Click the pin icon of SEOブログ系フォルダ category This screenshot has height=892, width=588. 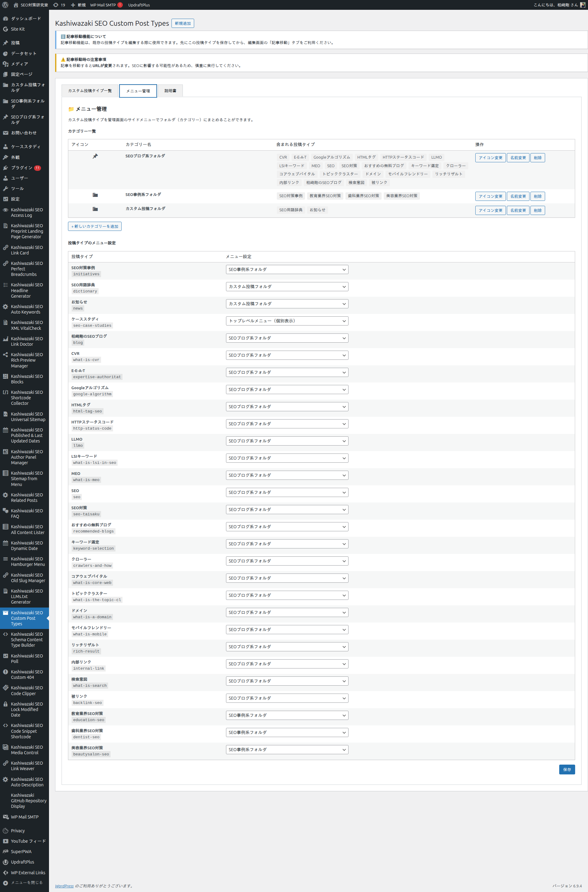point(95,156)
